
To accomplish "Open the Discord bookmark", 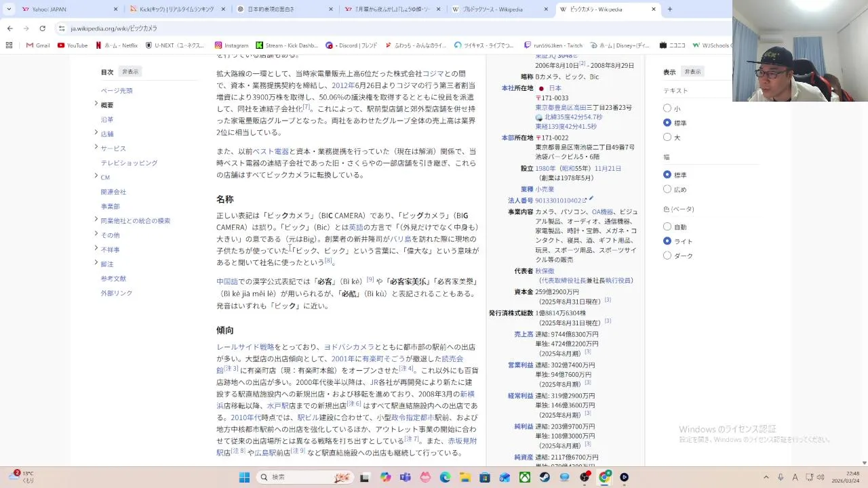I will click(x=351, y=45).
